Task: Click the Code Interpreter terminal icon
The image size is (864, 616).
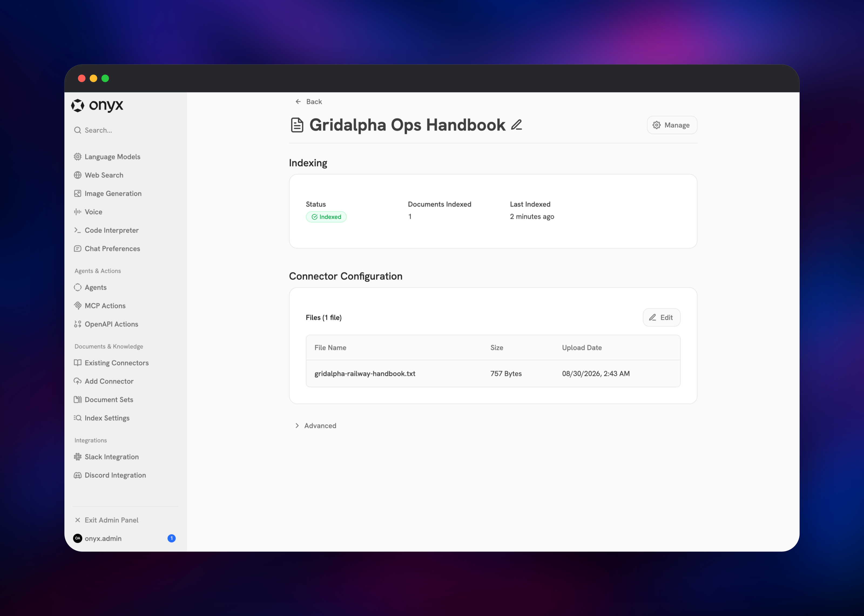Action: [78, 230]
